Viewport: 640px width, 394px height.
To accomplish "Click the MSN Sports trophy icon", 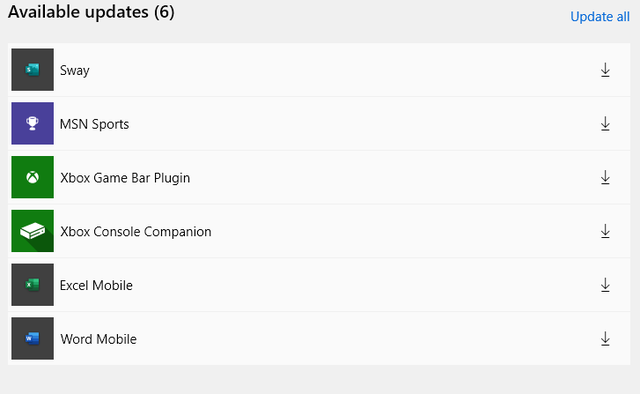I will click(x=33, y=123).
